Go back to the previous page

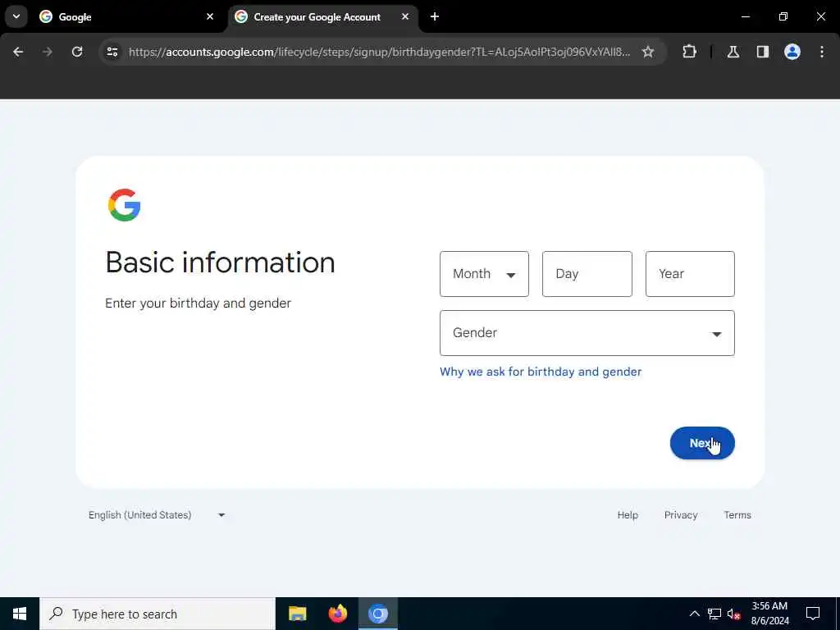click(18, 52)
